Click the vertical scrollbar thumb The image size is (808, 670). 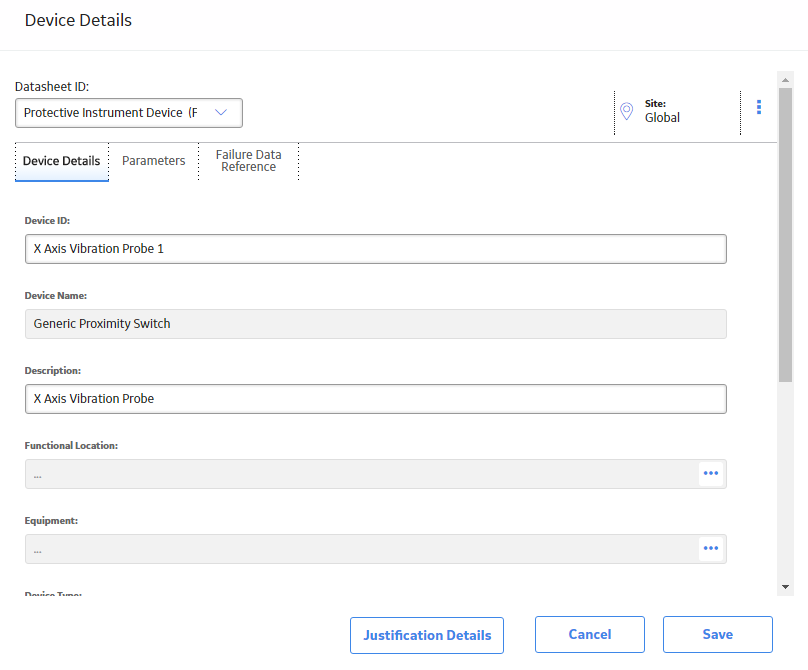tap(785, 235)
